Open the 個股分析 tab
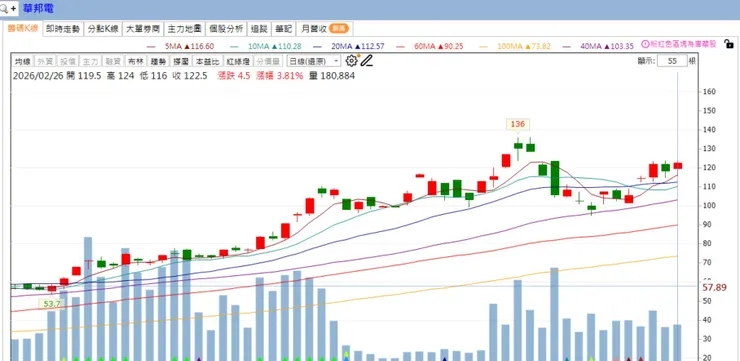 (227, 29)
